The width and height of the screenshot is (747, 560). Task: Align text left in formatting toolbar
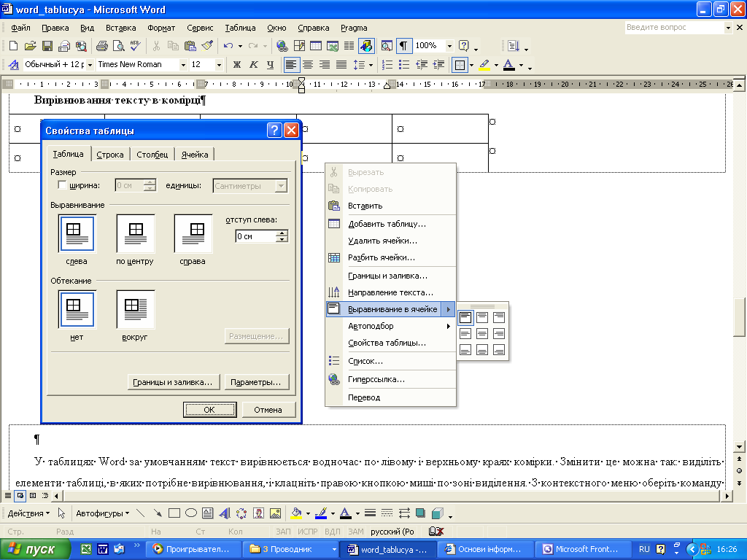click(x=292, y=64)
